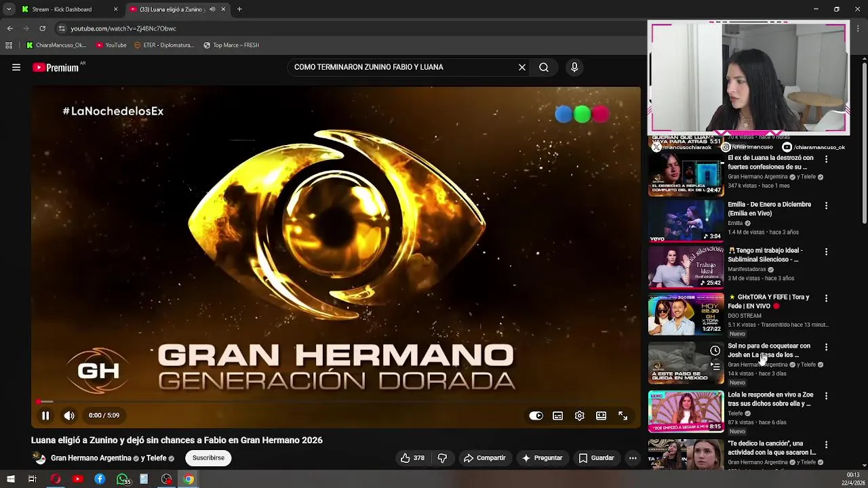Screen dimensions: 868x488
Task: Open 'Top Marce — FRESH' bookmark
Action: [x=231, y=45]
